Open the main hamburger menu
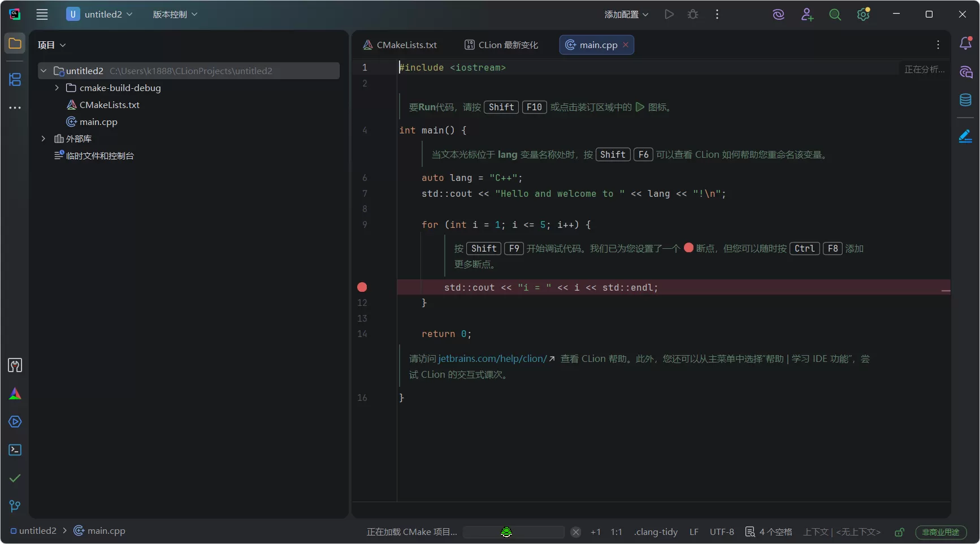The image size is (980, 544). click(42, 14)
